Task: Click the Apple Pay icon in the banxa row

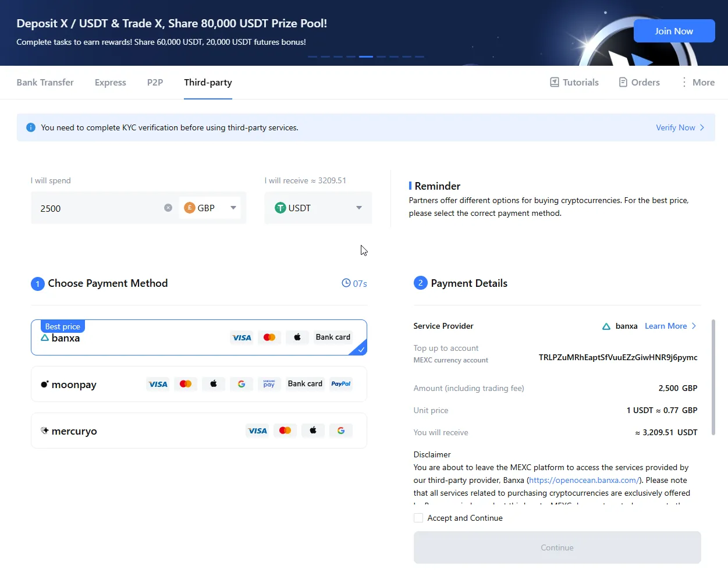Action: pos(297,337)
